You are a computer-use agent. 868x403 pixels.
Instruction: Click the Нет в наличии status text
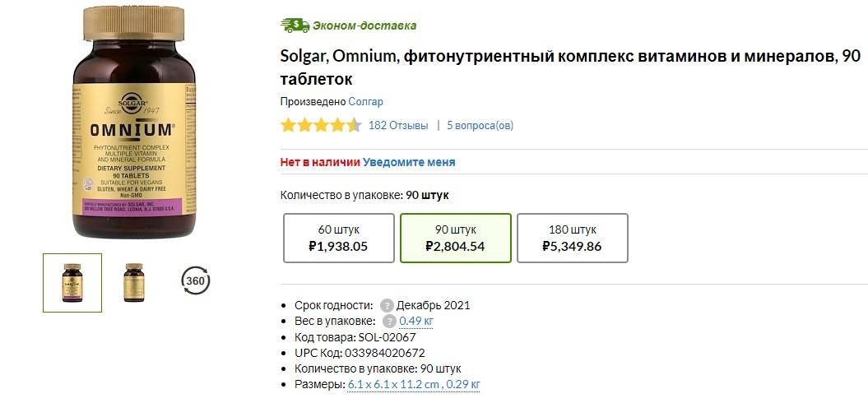[319, 162]
